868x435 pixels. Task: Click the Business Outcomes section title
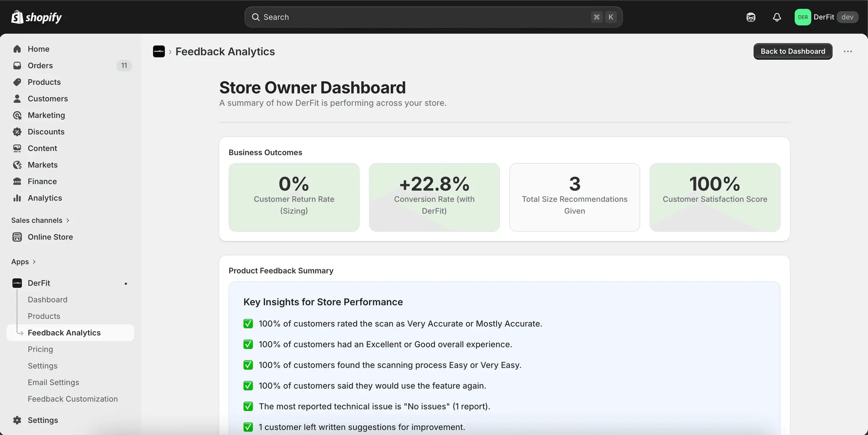(265, 152)
